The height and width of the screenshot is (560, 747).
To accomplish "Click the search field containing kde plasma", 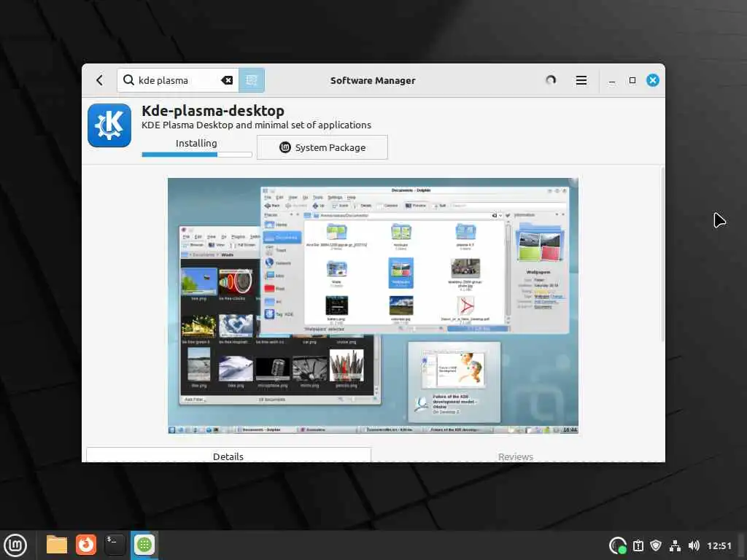I will tap(177, 80).
